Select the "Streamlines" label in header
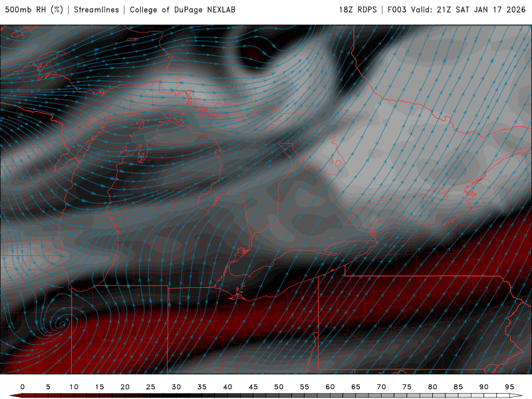The height and width of the screenshot is (399, 532). tap(96, 9)
